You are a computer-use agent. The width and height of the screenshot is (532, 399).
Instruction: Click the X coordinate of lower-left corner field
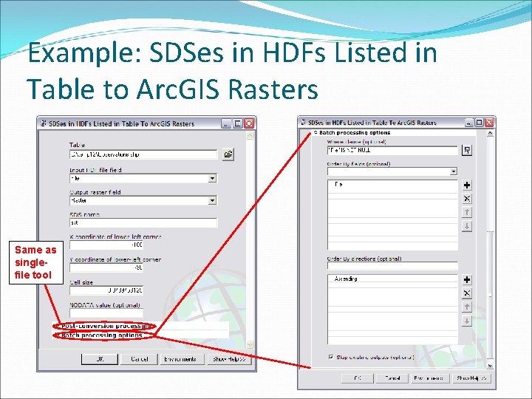click(x=106, y=245)
